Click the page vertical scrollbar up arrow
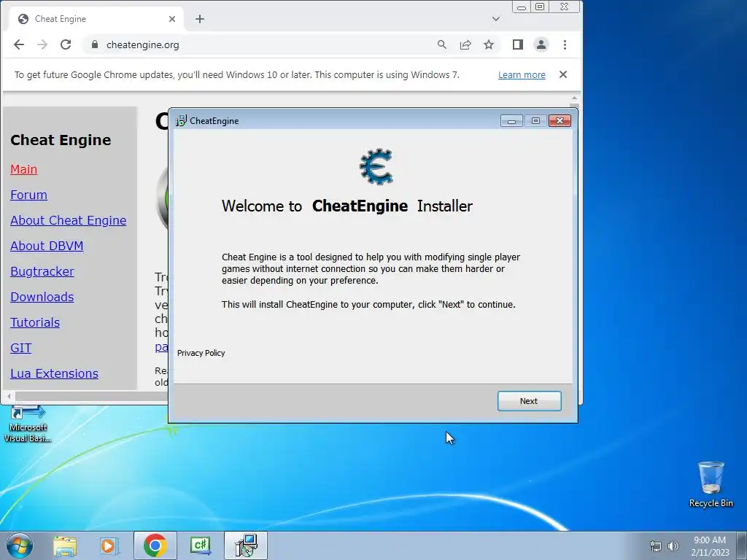This screenshot has height=560, width=747. click(574, 98)
